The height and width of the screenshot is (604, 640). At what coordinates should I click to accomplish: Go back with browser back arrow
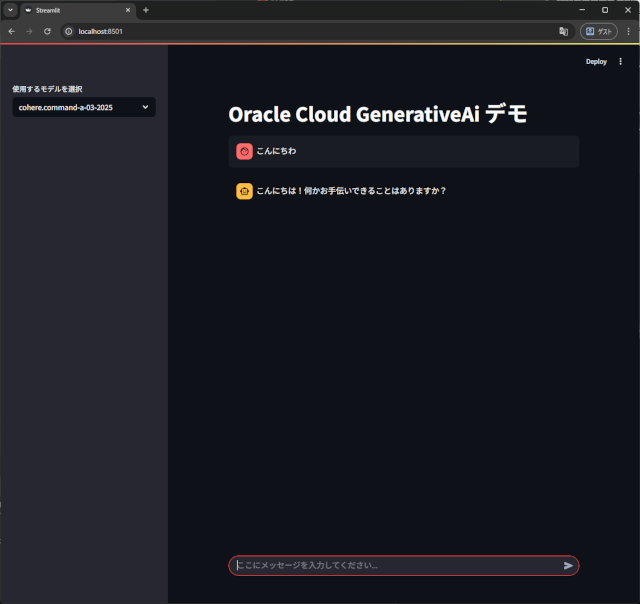(x=11, y=31)
